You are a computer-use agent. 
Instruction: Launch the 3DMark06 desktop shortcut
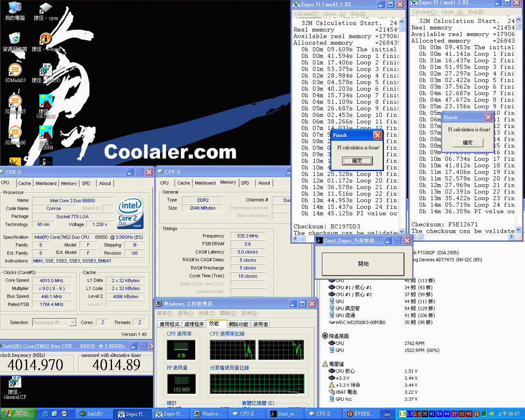click(x=15, y=135)
